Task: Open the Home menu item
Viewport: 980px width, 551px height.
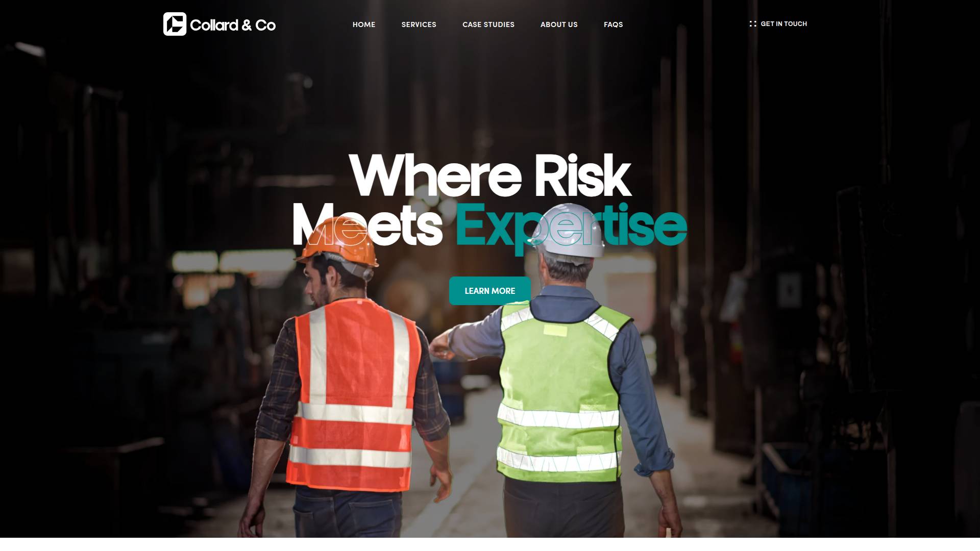Action: coord(364,24)
